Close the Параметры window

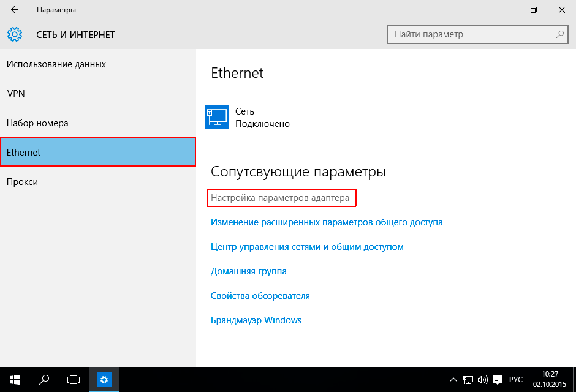tap(562, 10)
